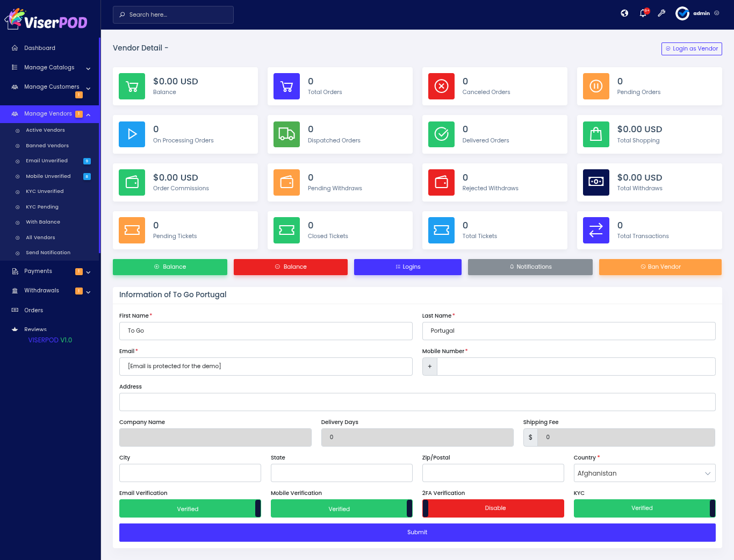Click the Total Shopping bag icon

point(596,134)
